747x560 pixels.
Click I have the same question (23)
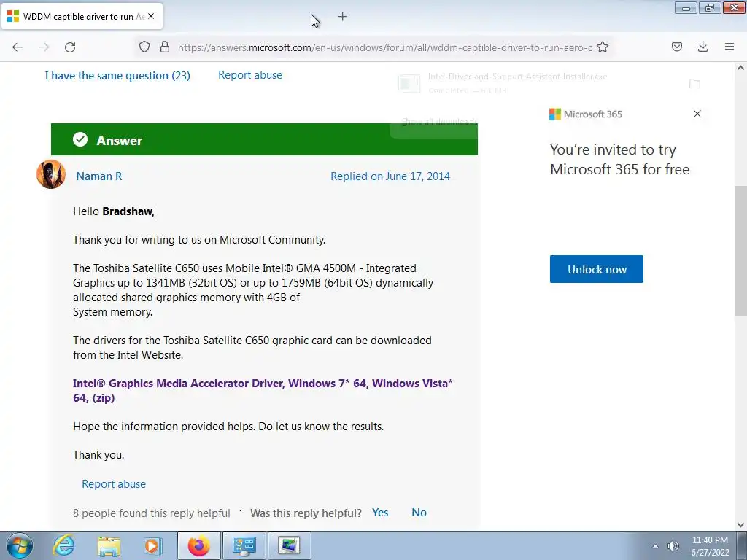tap(117, 76)
